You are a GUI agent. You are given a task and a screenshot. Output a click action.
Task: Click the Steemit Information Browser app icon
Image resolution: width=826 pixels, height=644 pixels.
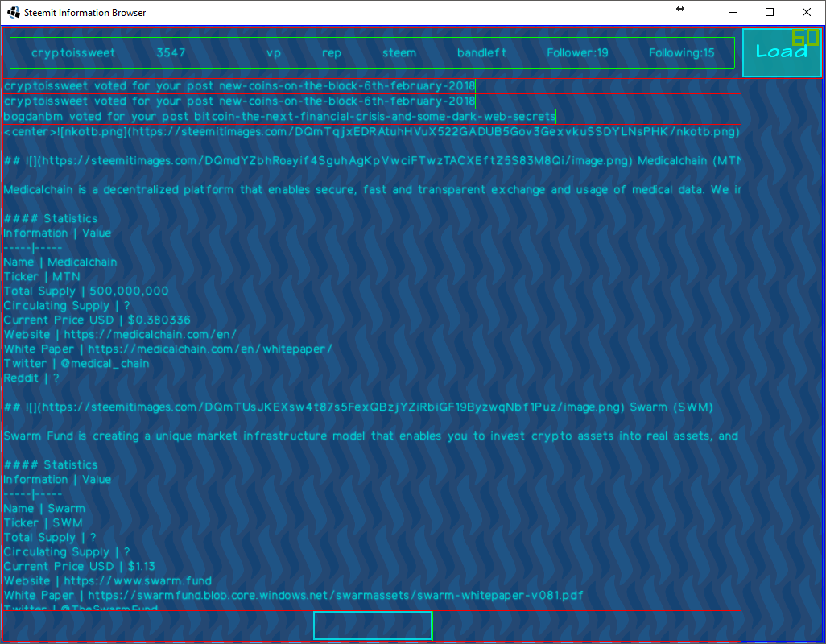(x=14, y=12)
